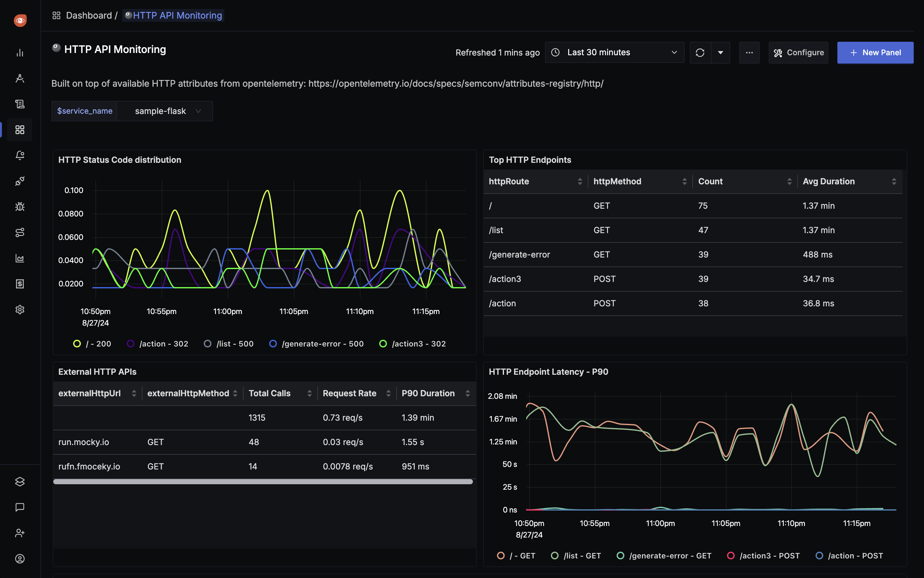
Task: Open the Services bar-chart icon in sidebar
Action: (20, 53)
